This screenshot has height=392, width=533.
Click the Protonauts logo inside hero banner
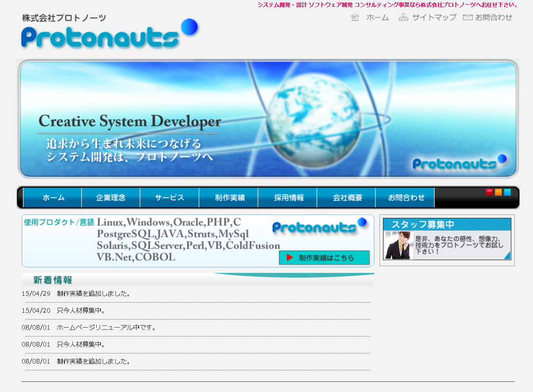460,163
